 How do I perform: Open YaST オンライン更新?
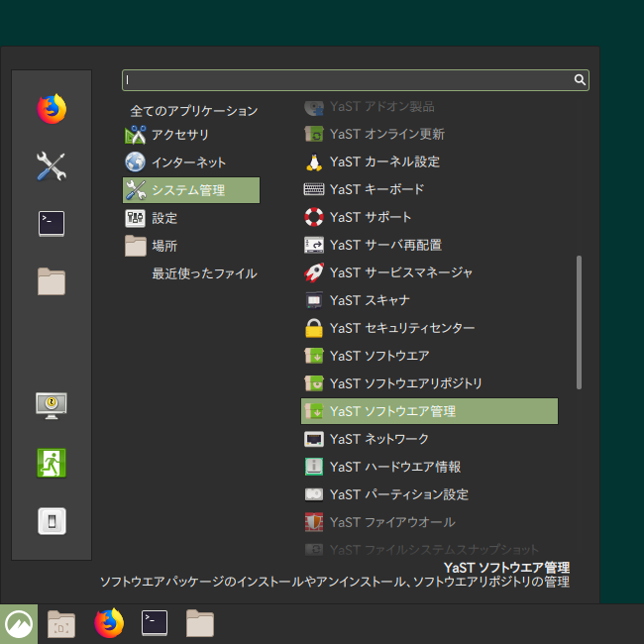click(x=430, y=134)
